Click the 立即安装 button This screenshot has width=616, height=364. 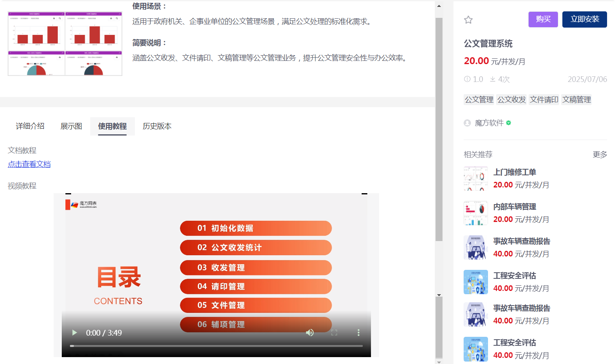click(x=585, y=19)
